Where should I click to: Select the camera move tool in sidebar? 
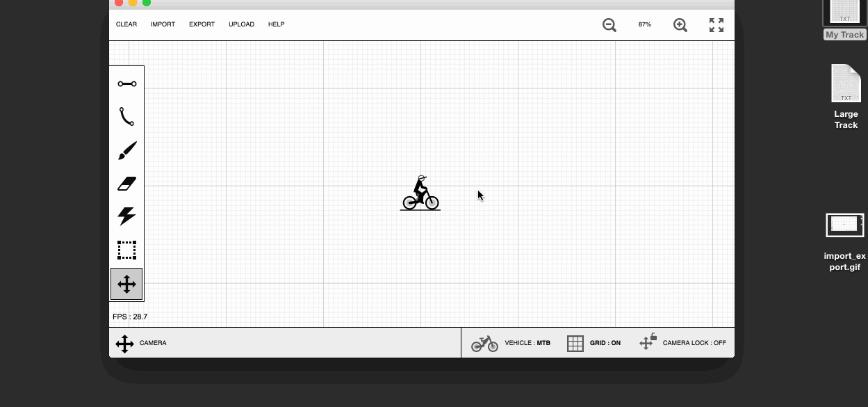(x=126, y=284)
